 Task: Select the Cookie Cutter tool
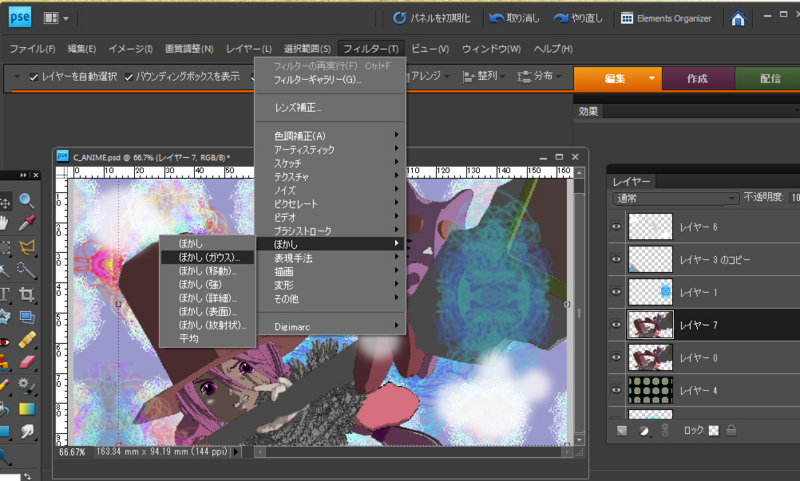point(5,317)
